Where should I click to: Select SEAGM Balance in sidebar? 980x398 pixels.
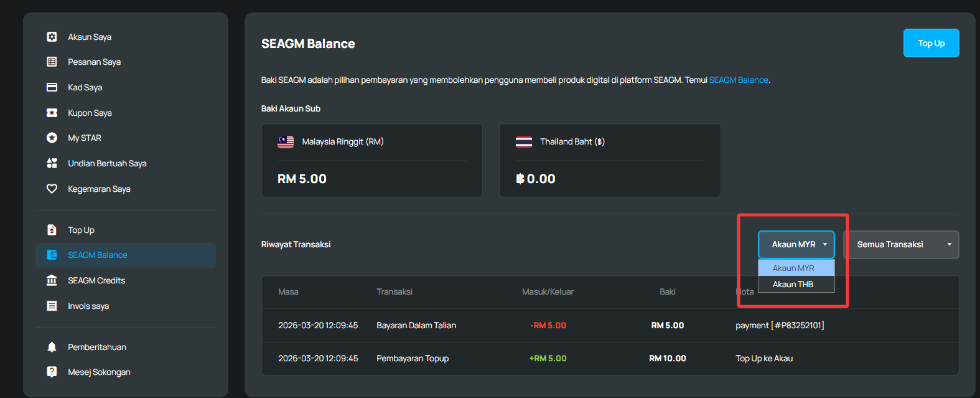126,255
